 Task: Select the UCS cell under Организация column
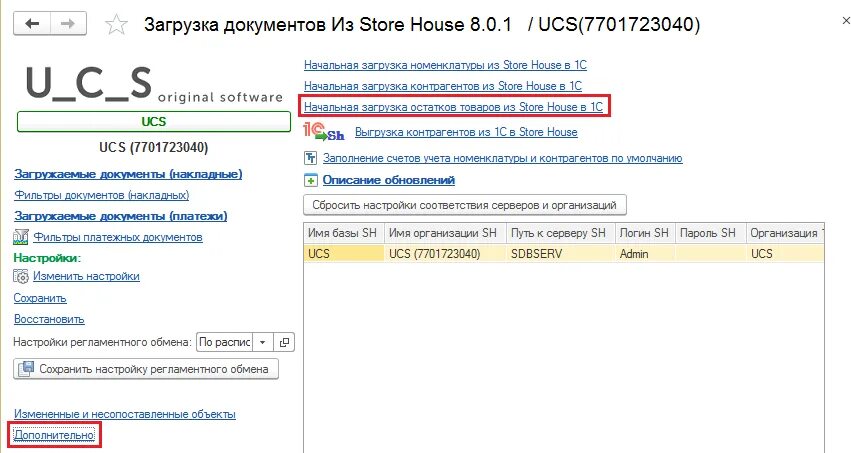[785, 253]
